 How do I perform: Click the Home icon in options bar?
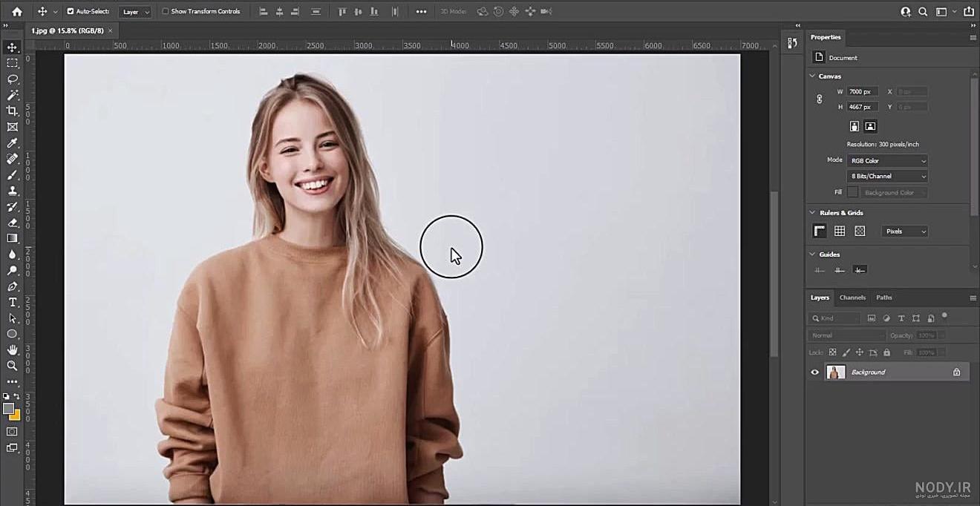17,11
